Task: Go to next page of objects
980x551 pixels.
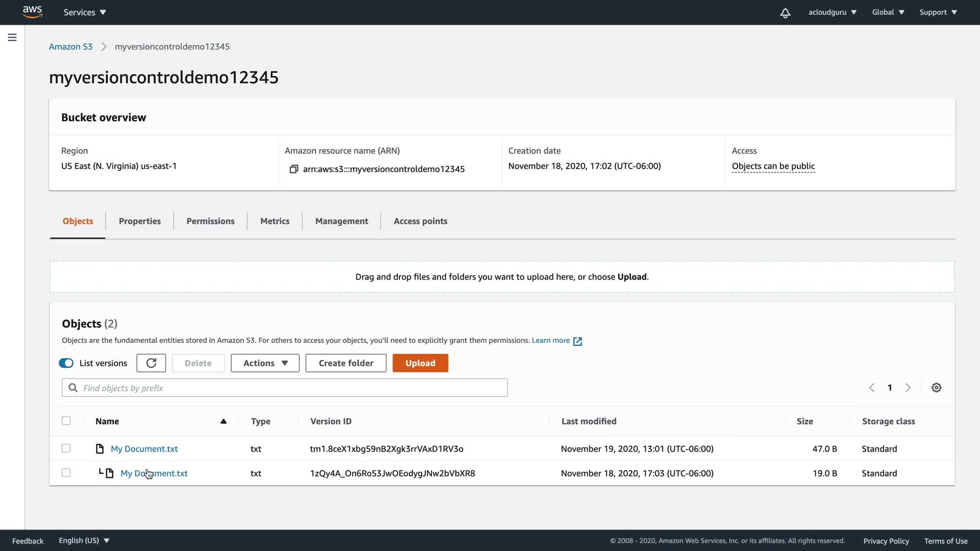Action: (x=908, y=388)
